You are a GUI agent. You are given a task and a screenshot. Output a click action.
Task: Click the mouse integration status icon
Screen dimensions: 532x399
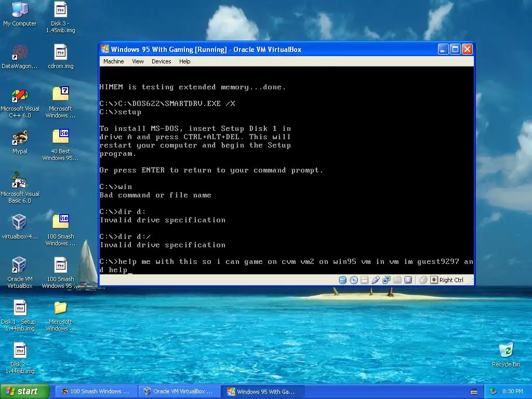(423, 280)
